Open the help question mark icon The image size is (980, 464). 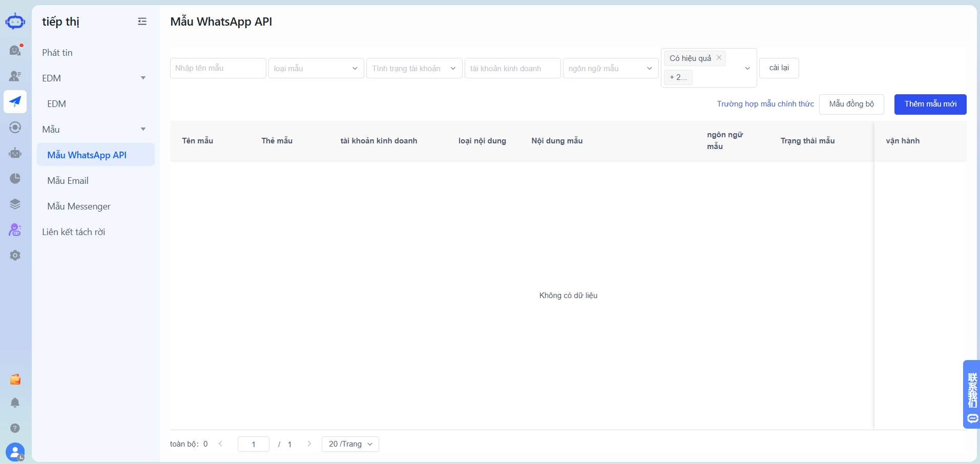tap(15, 428)
